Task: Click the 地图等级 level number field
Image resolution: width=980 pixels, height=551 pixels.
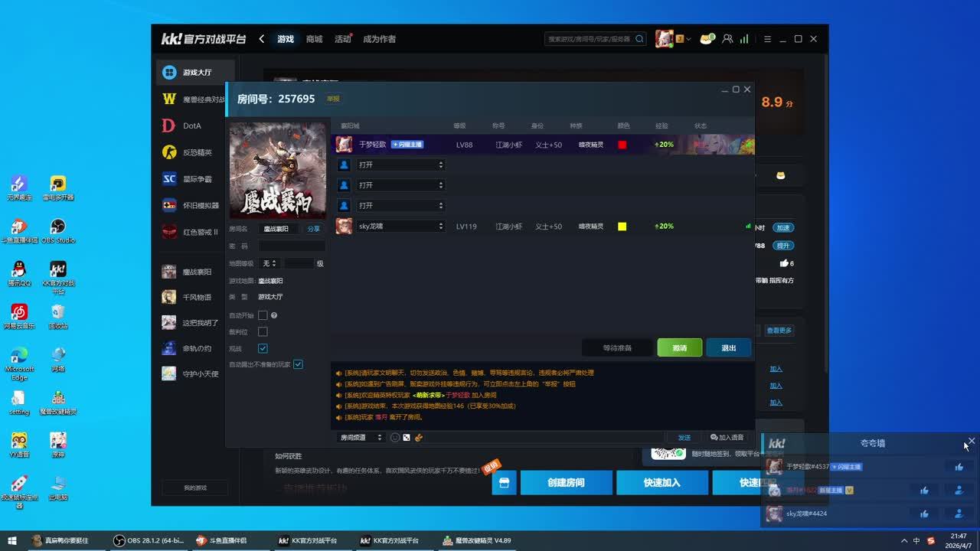Action: (299, 263)
